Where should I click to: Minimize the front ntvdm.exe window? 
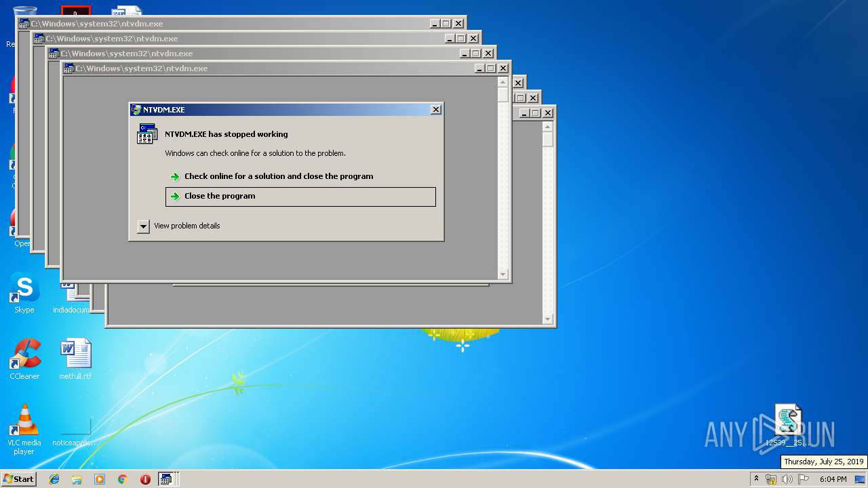pos(479,68)
